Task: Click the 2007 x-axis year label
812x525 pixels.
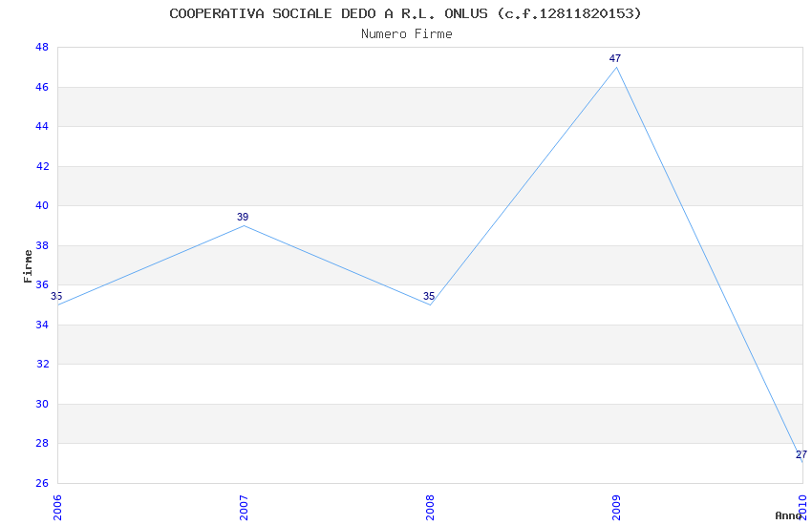Action: point(244,506)
